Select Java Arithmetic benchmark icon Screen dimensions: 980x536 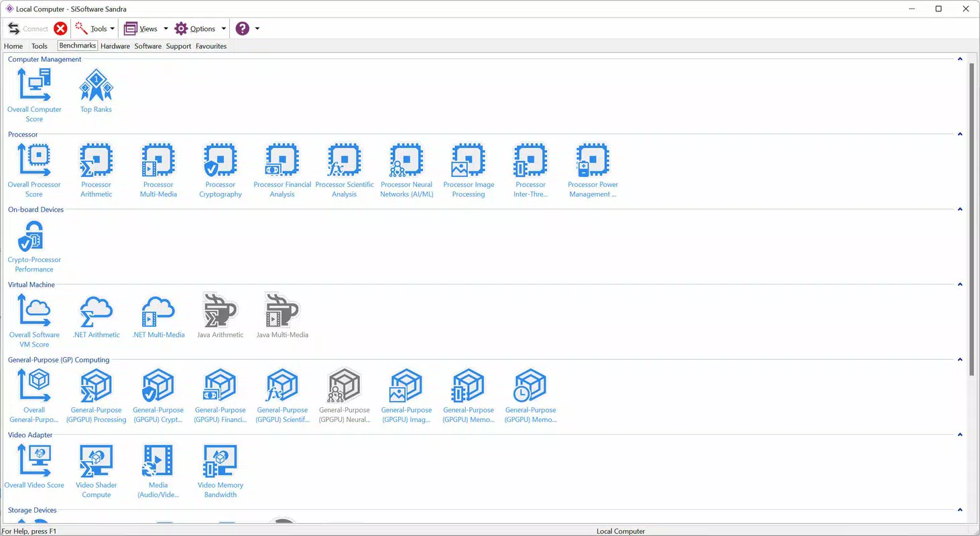click(x=221, y=315)
